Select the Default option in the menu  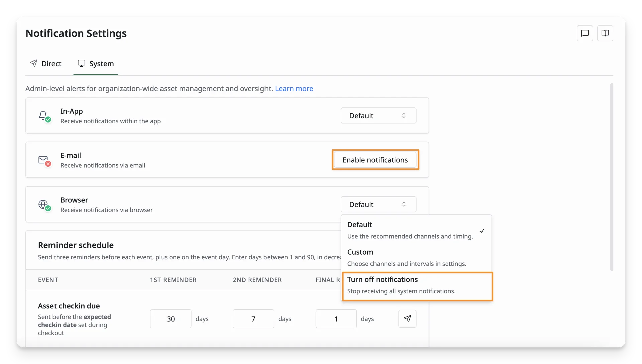416,230
